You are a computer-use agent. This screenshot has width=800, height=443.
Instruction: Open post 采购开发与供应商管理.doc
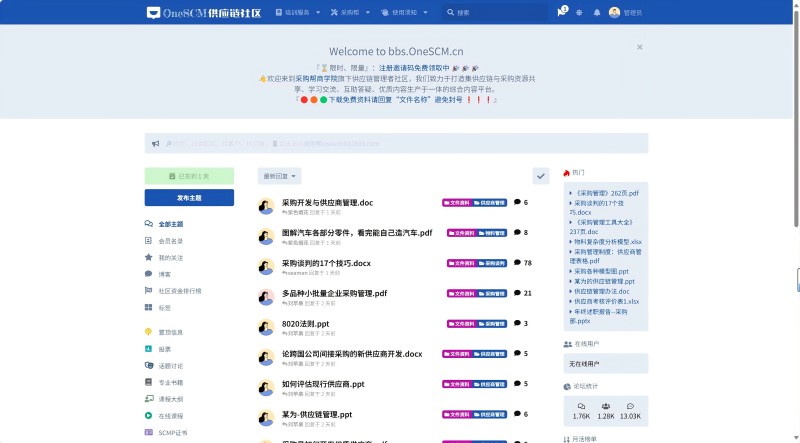327,203
